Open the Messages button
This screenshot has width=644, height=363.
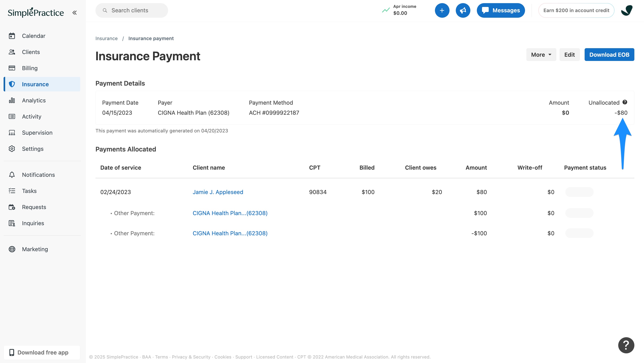[501, 10]
